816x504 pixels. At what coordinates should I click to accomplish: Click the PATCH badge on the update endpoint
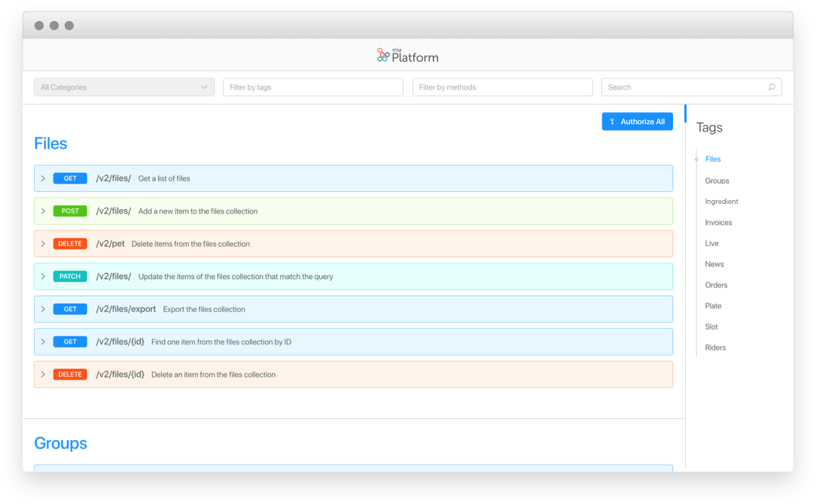click(70, 276)
